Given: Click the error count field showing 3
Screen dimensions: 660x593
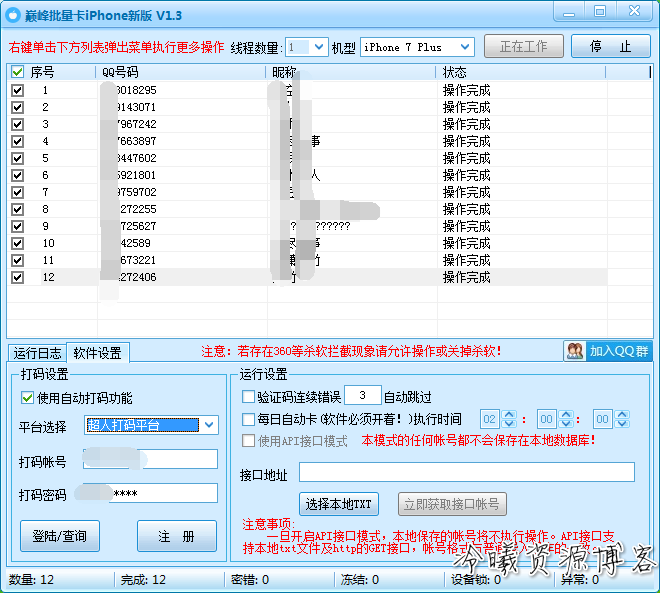Looking at the screenshot, I should 363,396.
